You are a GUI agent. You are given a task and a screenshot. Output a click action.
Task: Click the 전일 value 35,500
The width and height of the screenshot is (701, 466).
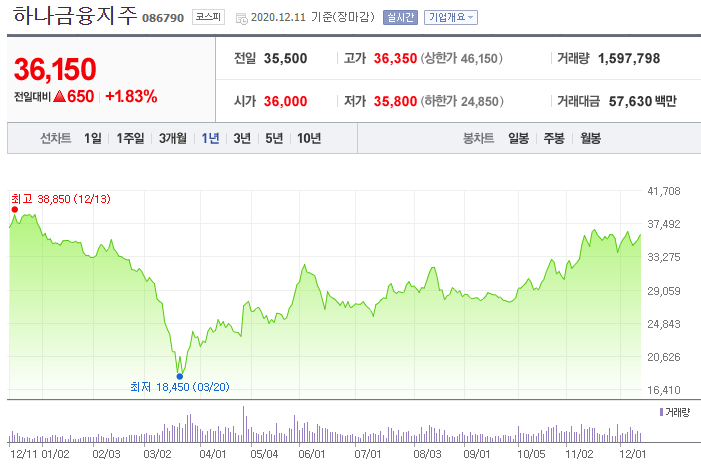285,59
